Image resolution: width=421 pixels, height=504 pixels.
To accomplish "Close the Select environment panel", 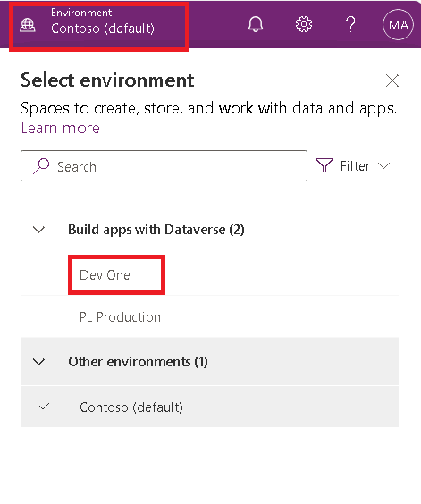I will [x=392, y=80].
